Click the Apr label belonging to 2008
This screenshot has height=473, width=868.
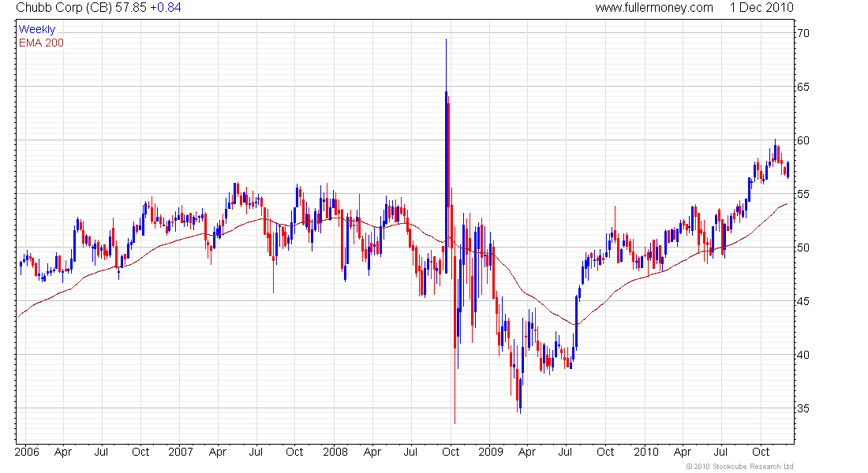tap(372, 452)
